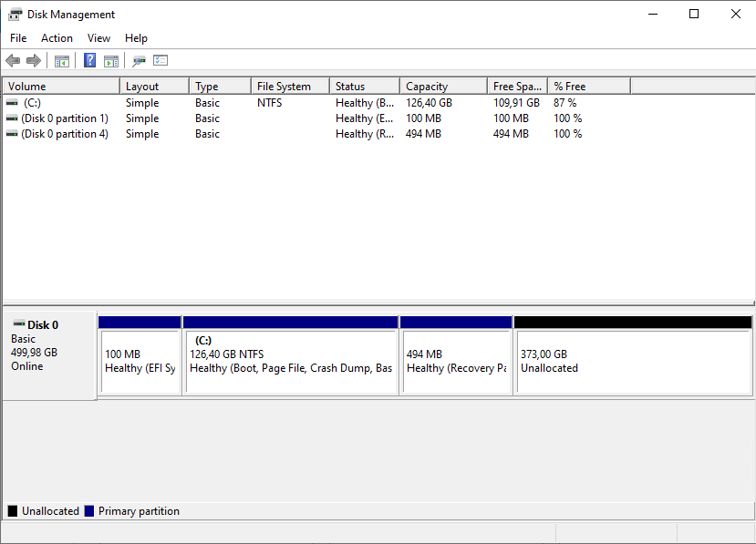
Task: Open the Help menu
Action: click(x=136, y=38)
